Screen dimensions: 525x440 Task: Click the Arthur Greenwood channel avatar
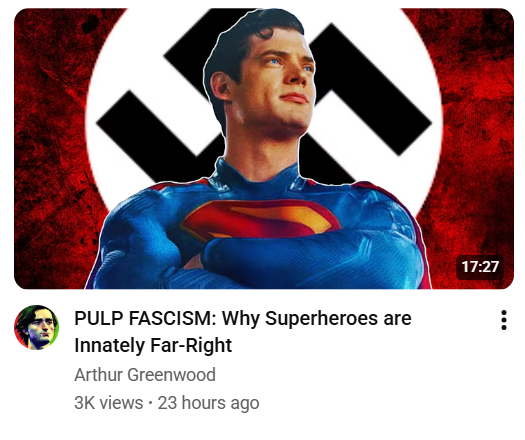click(36, 327)
